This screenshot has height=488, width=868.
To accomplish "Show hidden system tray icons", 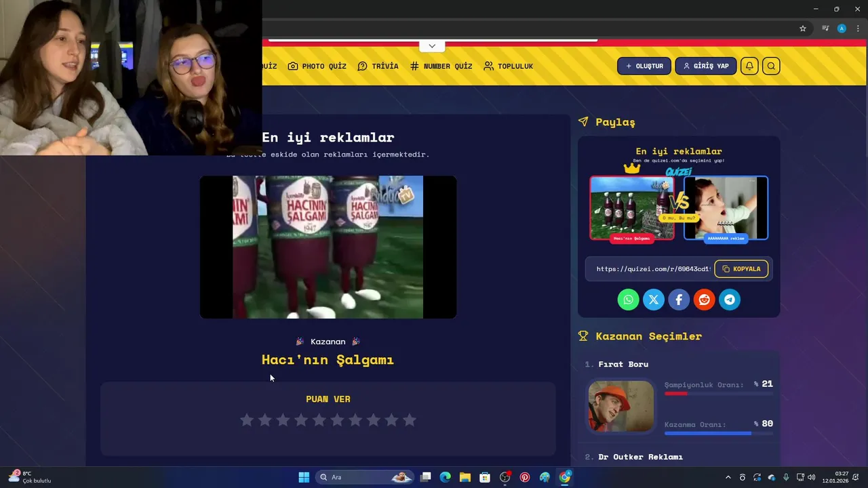I will point(728,477).
